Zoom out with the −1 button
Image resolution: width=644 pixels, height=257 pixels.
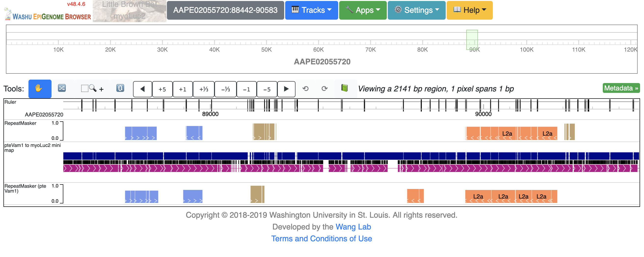[x=246, y=89]
